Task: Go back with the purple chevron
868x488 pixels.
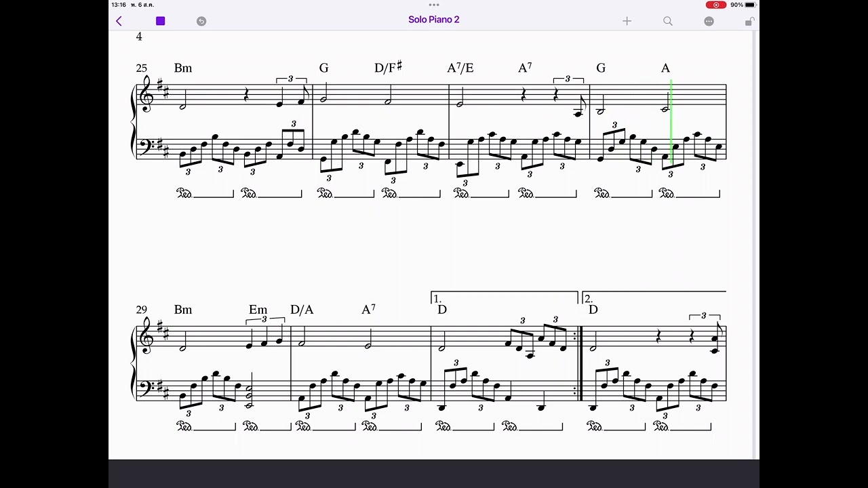Action: coord(119,21)
